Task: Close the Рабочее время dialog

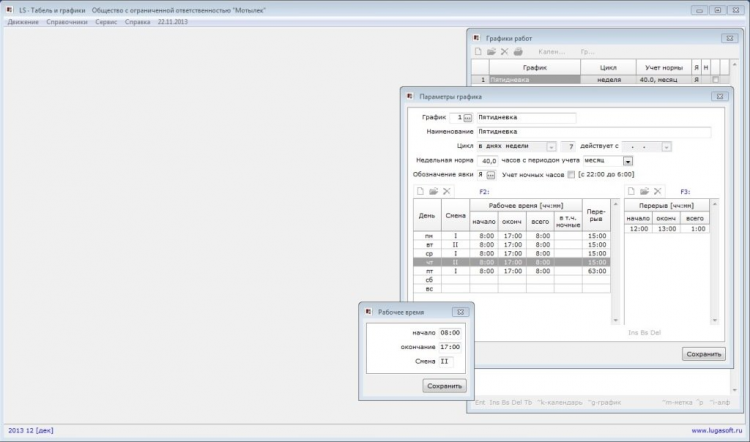Action: pos(460,312)
